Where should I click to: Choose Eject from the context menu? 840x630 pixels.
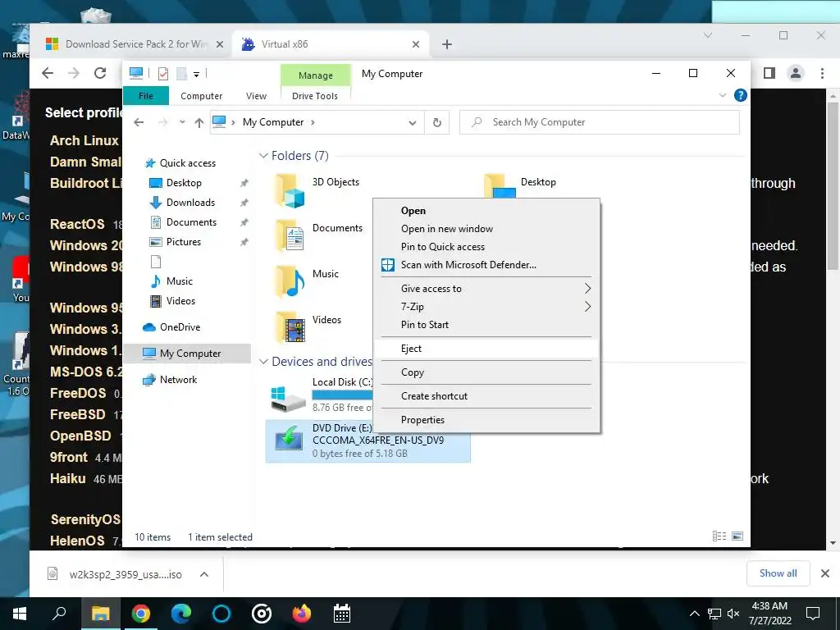[x=486, y=348]
